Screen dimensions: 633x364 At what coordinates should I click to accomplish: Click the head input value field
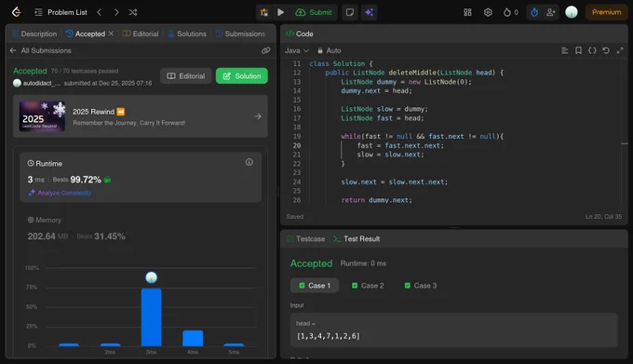[453, 330]
